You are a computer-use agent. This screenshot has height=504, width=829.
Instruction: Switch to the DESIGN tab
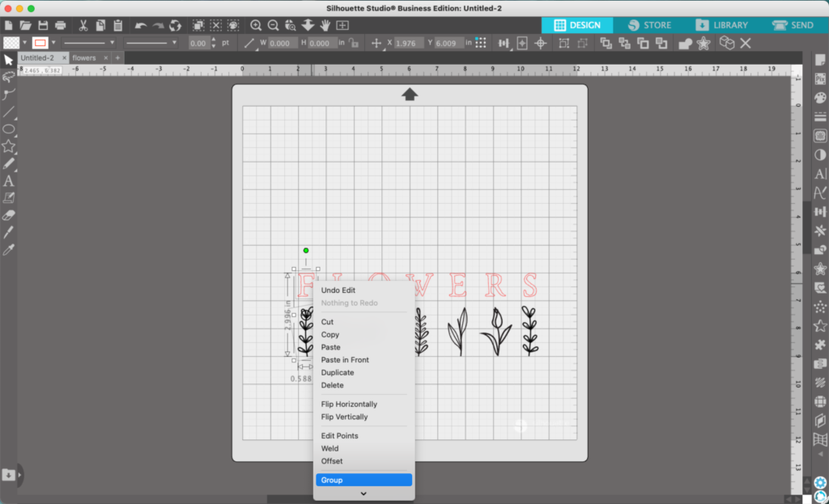[577, 25]
